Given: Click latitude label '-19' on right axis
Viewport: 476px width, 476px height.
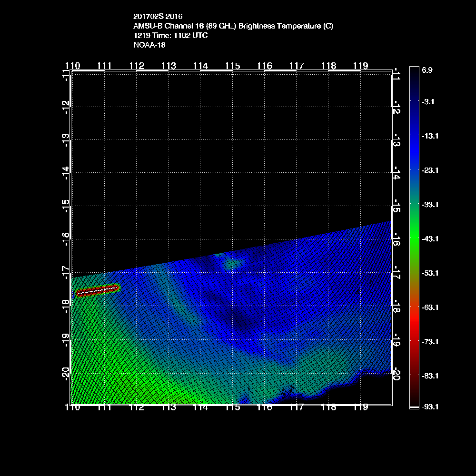Looking at the screenshot, I should click(x=397, y=339).
